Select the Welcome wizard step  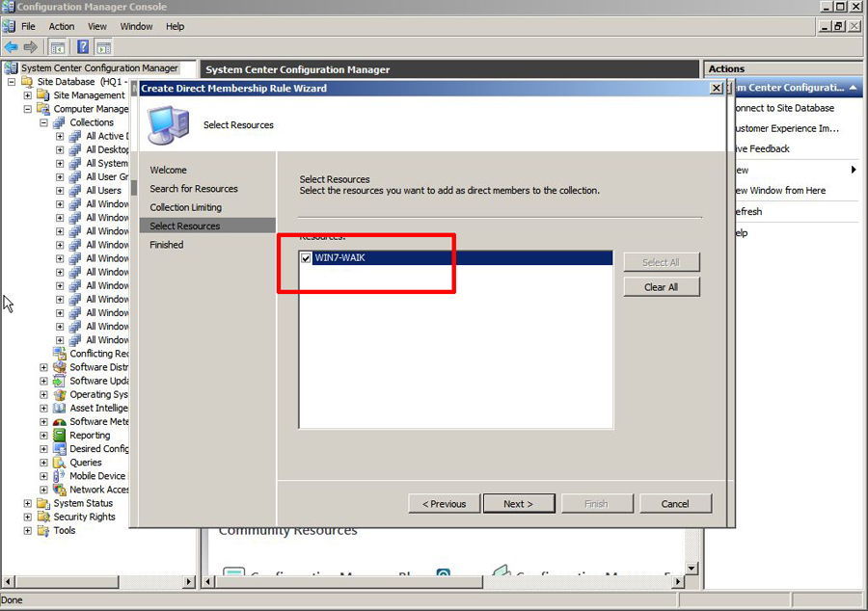click(x=168, y=170)
